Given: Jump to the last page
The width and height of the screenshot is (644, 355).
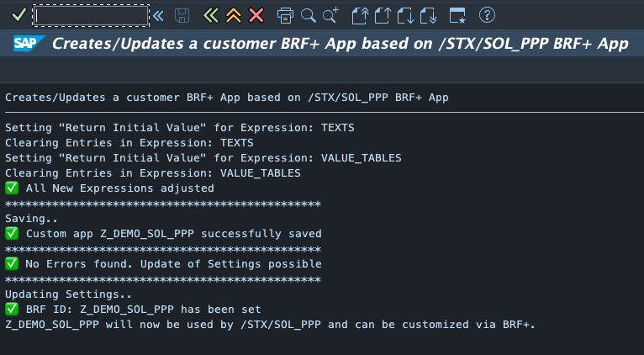Looking at the screenshot, I should pos(428,15).
